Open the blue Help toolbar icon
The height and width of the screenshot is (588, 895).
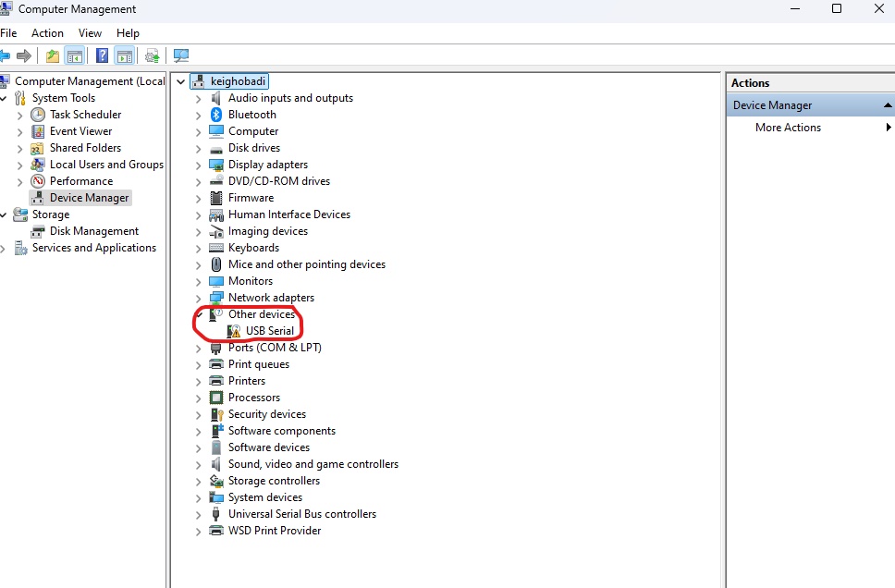102,56
